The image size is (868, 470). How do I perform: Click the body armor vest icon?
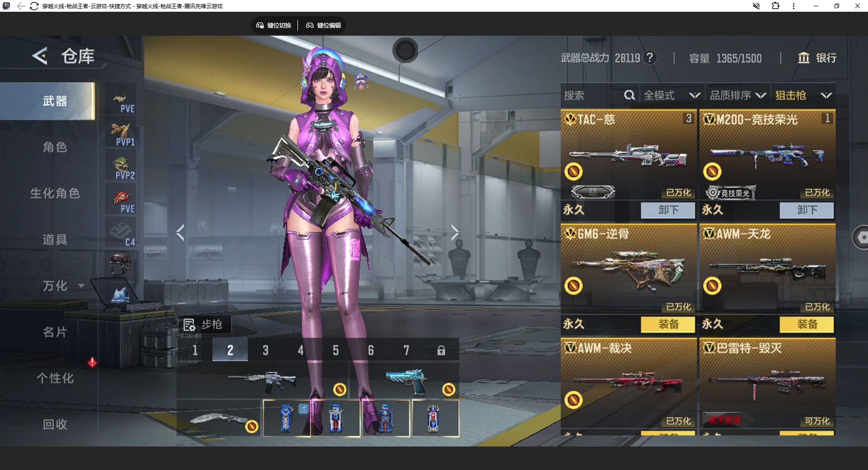tap(120, 295)
